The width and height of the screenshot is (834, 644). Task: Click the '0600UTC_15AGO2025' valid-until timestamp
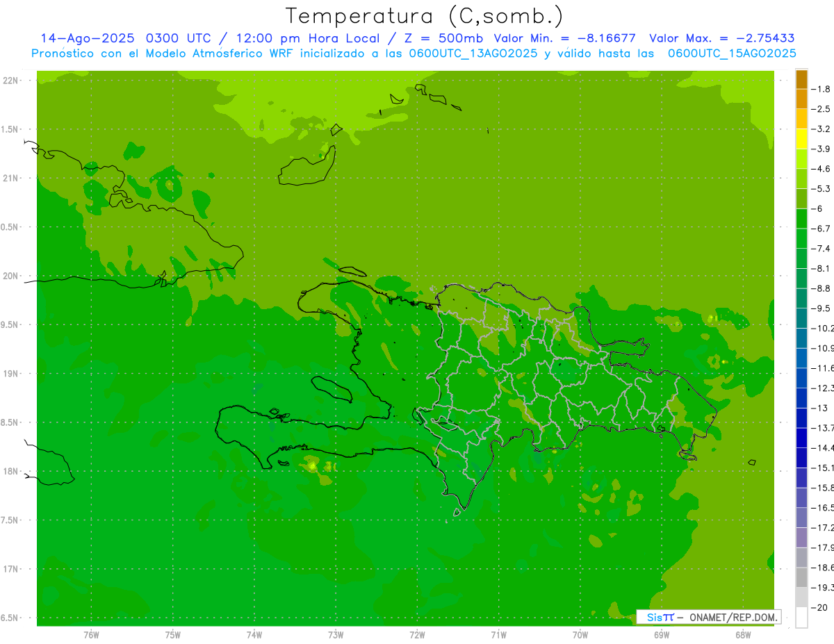[732, 53]
